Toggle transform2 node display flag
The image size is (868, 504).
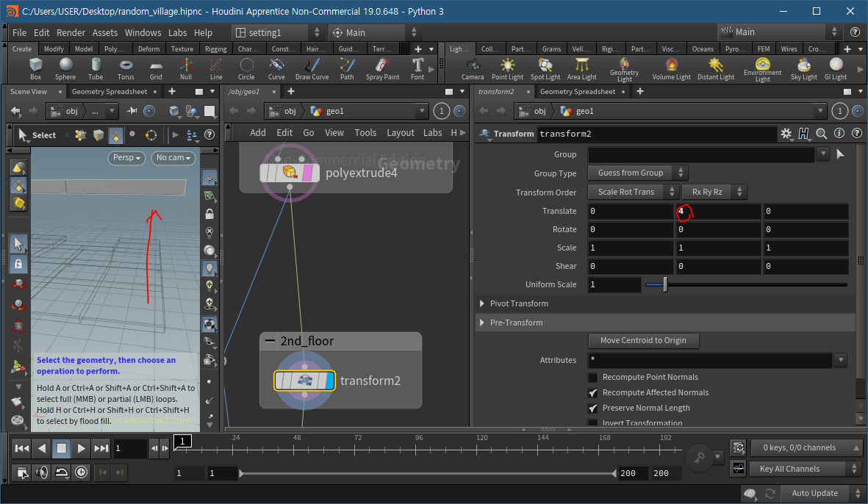330,381
